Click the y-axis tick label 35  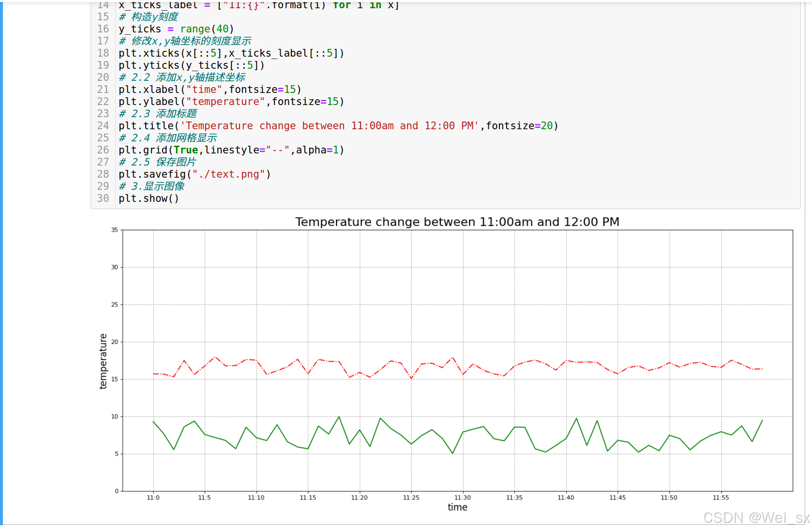[115, 230]
